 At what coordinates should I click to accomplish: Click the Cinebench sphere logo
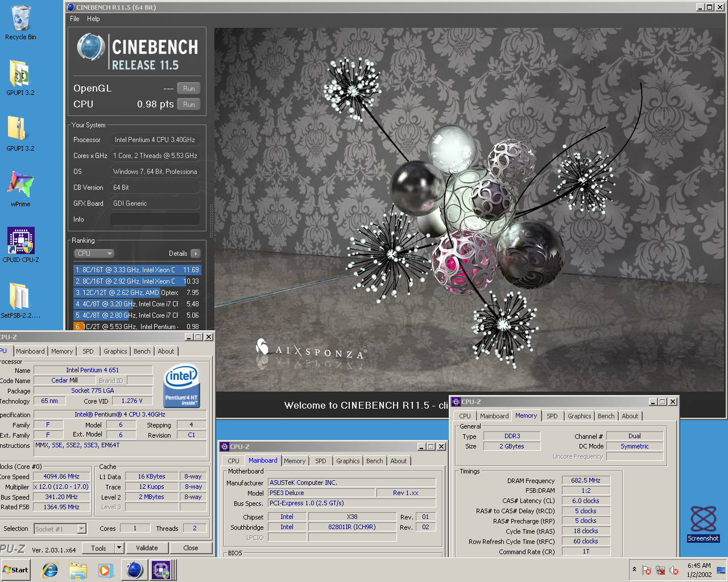pos(90,47)
